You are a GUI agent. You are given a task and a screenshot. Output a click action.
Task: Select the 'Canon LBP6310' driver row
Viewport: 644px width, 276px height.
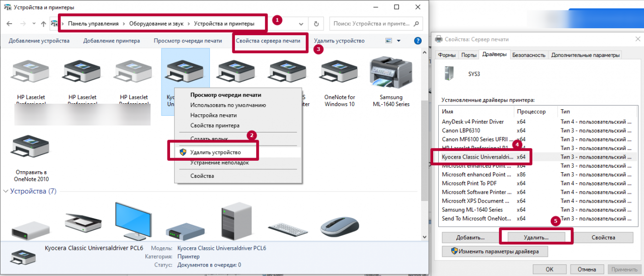[536, 130]
